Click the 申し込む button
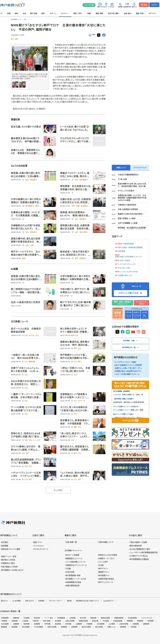 point(144,5)
